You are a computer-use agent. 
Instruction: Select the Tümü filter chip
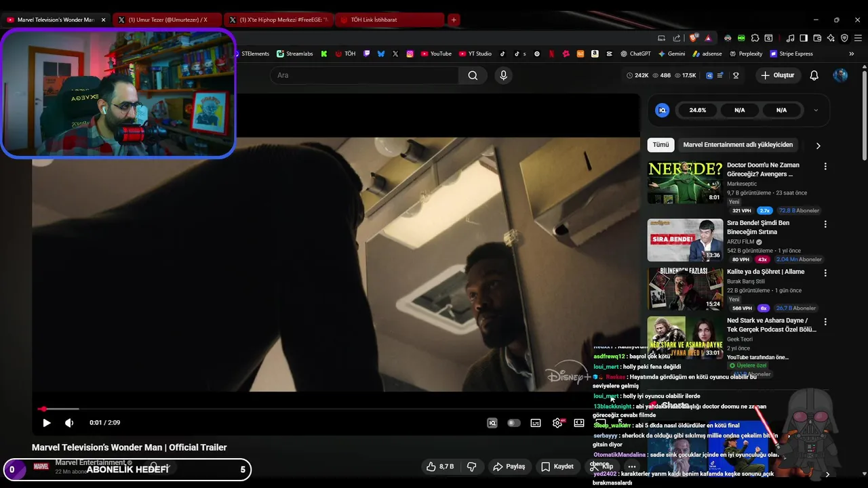660,145
